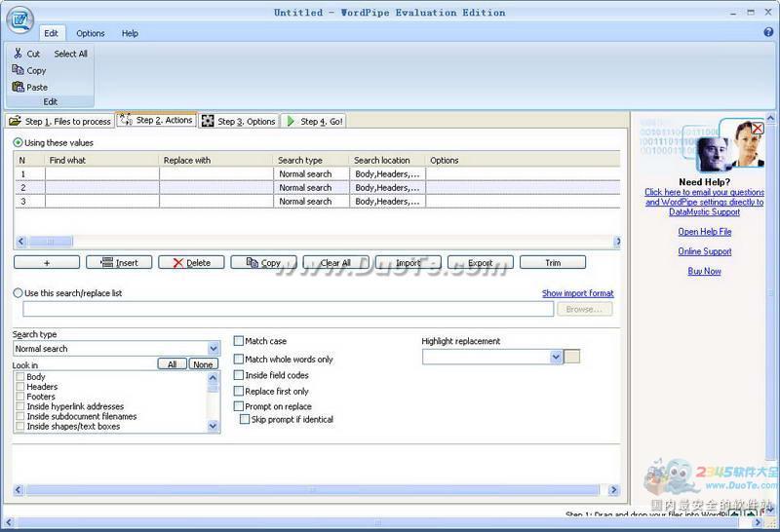
Task: Close the Need Help panel with red X
Action: [758, 129]
